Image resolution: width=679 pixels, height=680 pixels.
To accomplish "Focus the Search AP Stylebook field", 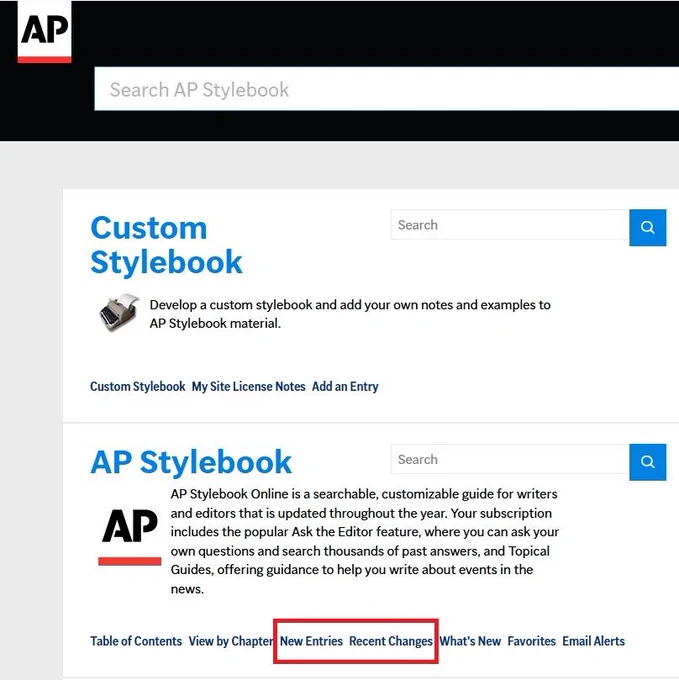I will [386, 89].
